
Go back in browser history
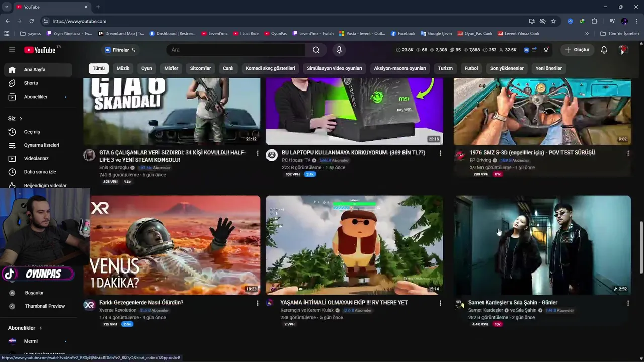pos(7,21)
